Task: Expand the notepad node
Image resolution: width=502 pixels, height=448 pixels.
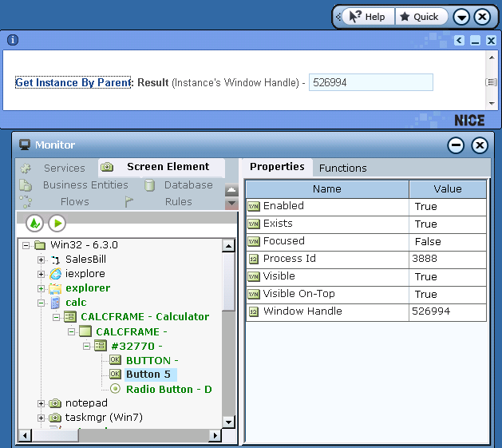Action: pos(41,403)
